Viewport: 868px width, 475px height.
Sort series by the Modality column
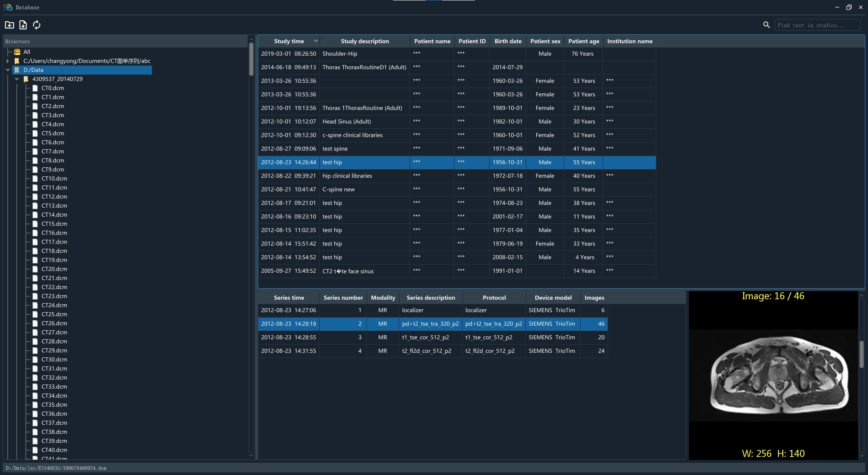(x=383, y=297)
